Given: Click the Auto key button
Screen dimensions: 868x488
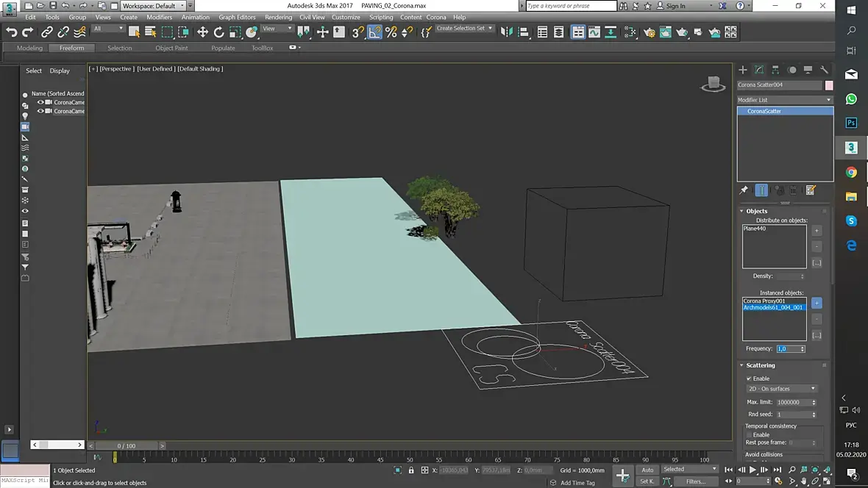Looking at the screenshot, I should (x=647, y=470).
